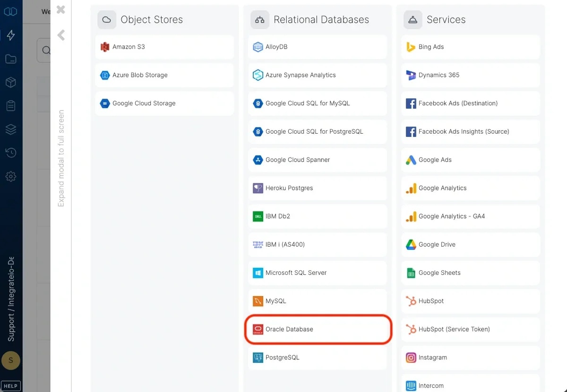Click the search field with magnifier icon
The width and height of the screenshot is (567, 392).
45,50
